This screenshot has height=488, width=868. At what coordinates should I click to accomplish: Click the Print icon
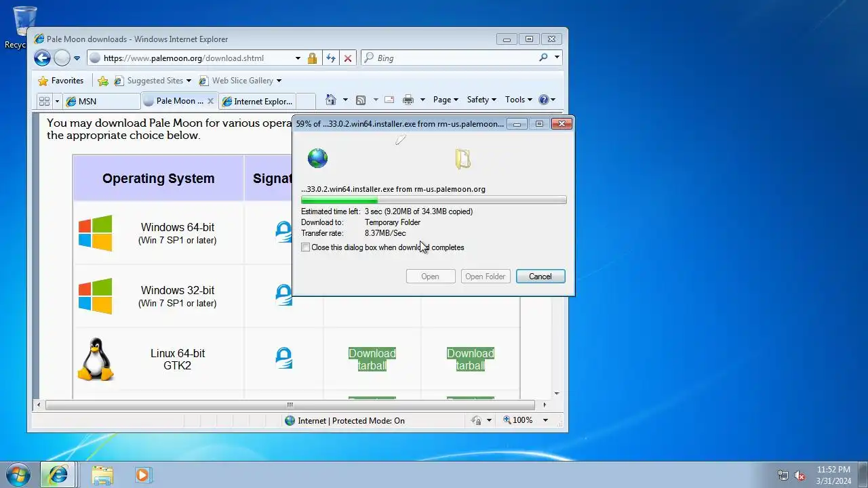(408, 100)
